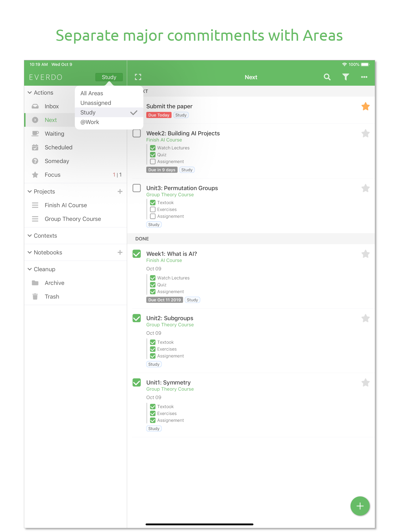The height and width of the screenshot is (532, 399).
Task: Check off Week2: Building AI Projects
Action: (x=137, y=133)
